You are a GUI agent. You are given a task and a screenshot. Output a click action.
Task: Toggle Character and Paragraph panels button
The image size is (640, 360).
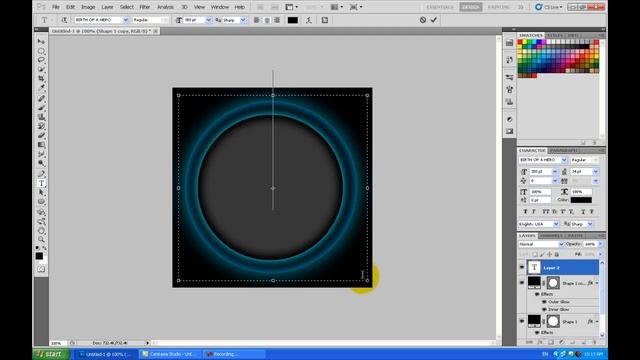tap(324, 20)
